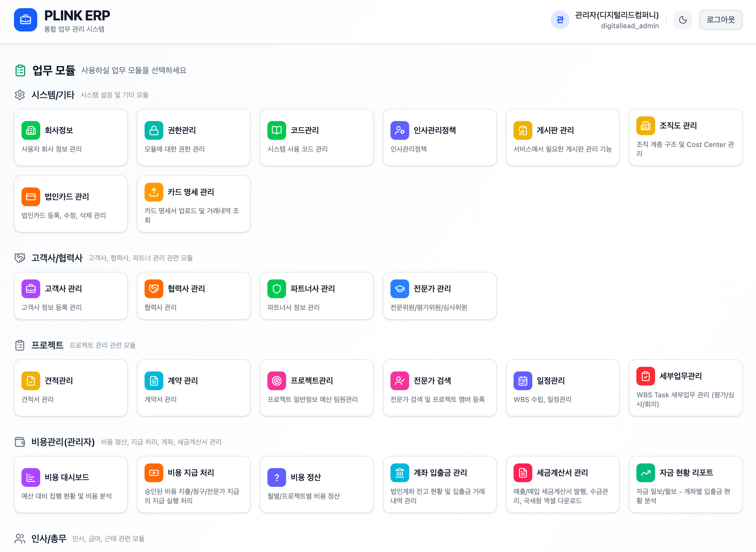Open 협력사 관리 handshake icon
The image size is (756, 552).
(154, 289)
